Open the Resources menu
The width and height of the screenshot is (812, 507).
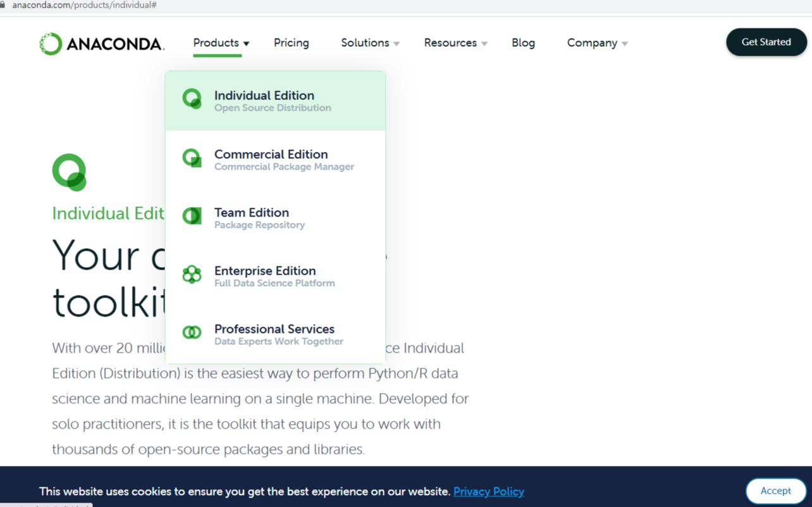click(x=450, y=43)
